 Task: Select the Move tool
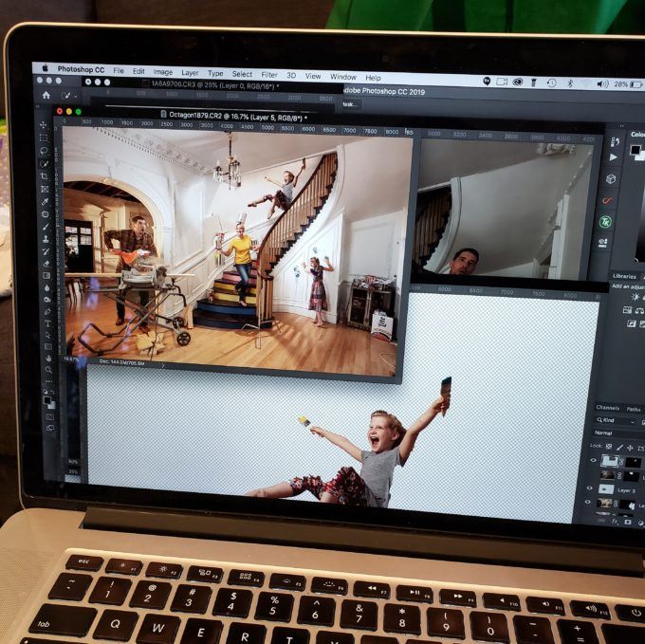[x=44, y=125]
